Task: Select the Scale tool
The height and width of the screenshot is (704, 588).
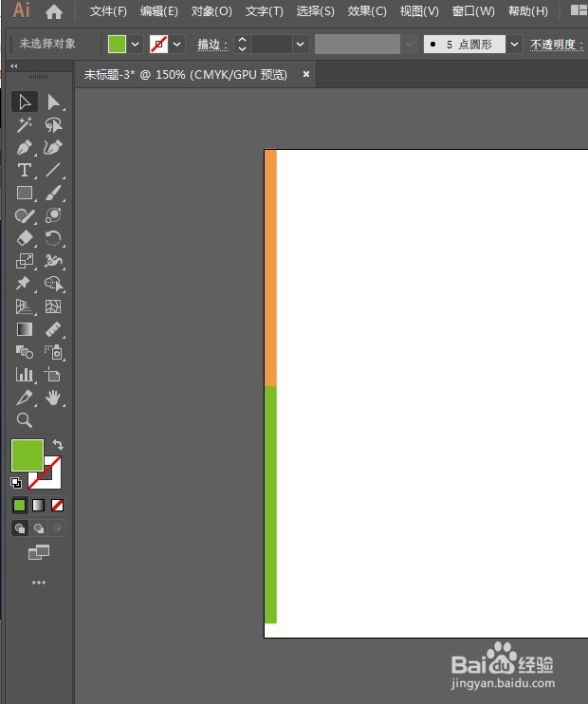Action: 25,261
